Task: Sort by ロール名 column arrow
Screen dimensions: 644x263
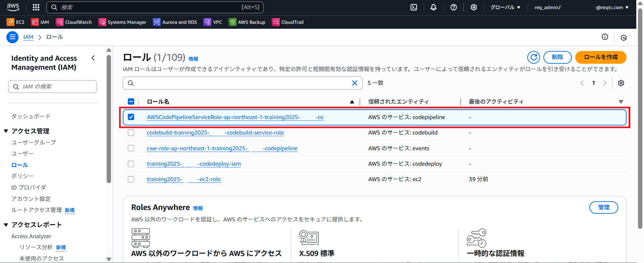Action: tap(352, 102)
